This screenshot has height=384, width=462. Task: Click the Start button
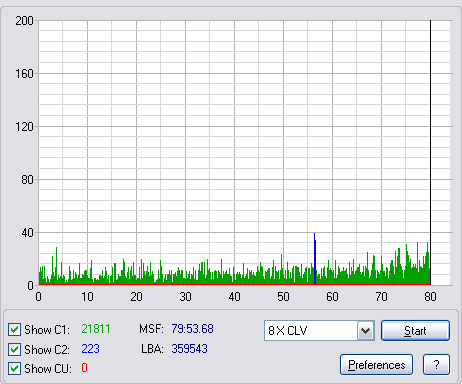pos(415,331)
